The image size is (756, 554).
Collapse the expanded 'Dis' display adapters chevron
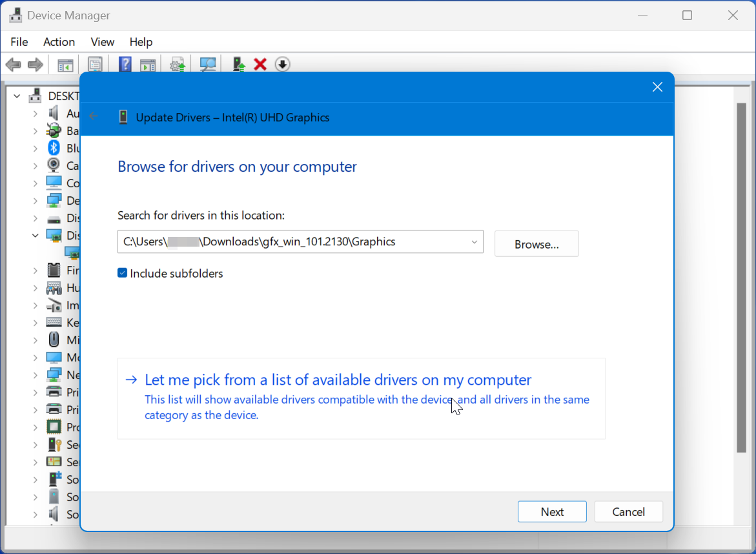tap(36, 235)
